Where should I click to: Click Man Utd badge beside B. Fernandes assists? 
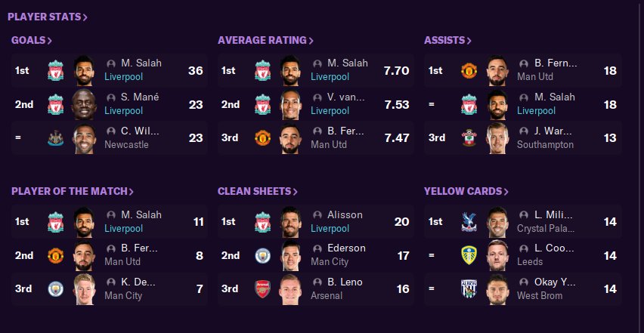click(469, 70)
